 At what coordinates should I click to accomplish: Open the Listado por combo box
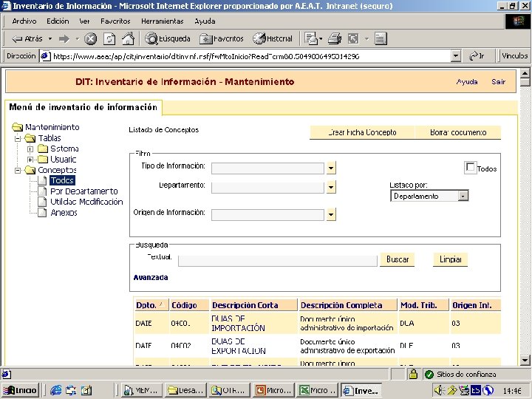point(429,196)
